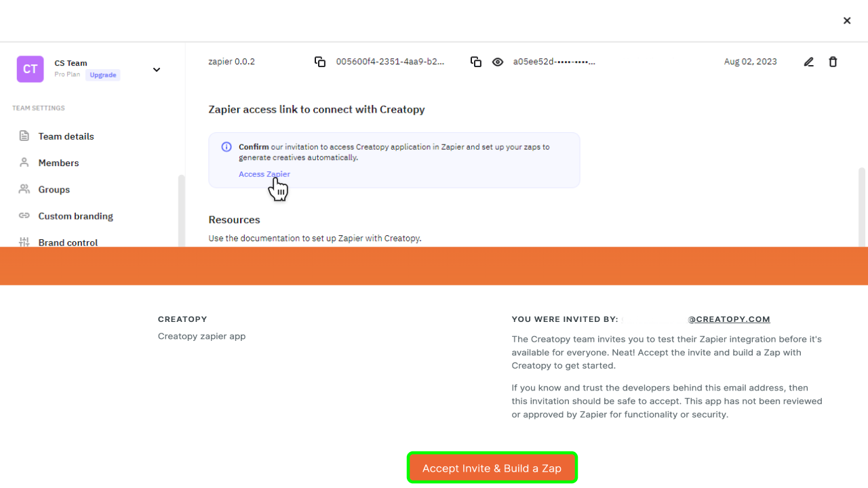
Task: Open Team details settings
Action: pos(66,136)
